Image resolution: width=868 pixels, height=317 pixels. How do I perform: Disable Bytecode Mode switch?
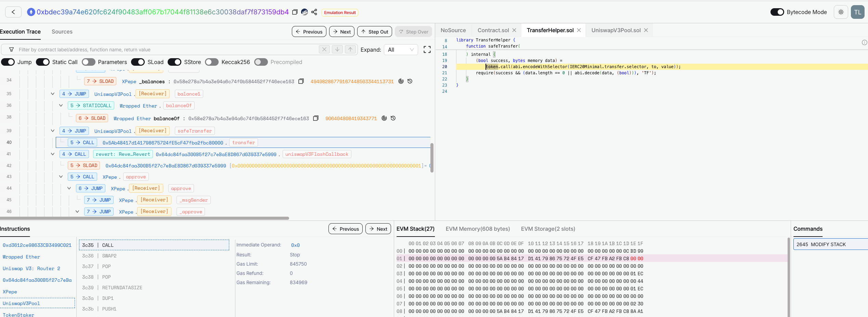point(777,12)
